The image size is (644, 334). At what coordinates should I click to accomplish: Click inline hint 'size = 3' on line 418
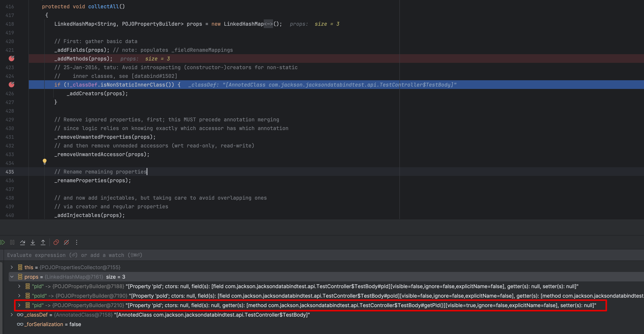[x=327, y=24]
